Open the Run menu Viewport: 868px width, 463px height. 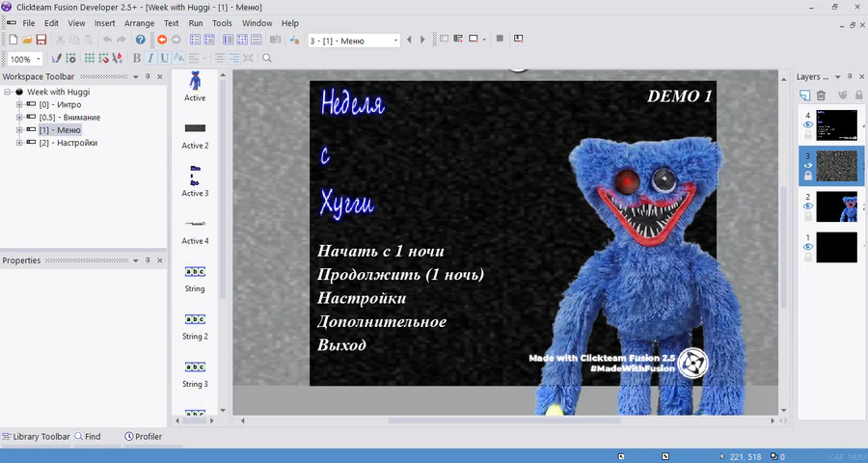196,23
